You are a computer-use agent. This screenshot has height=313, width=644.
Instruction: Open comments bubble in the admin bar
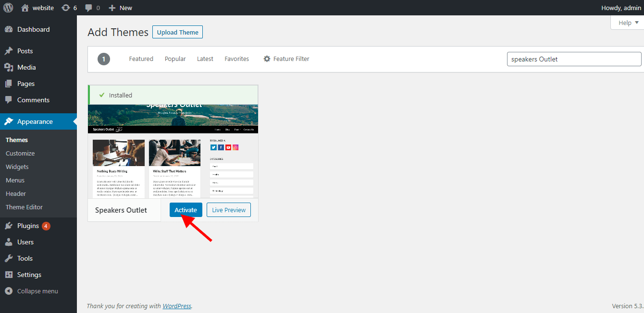[92, 8]
